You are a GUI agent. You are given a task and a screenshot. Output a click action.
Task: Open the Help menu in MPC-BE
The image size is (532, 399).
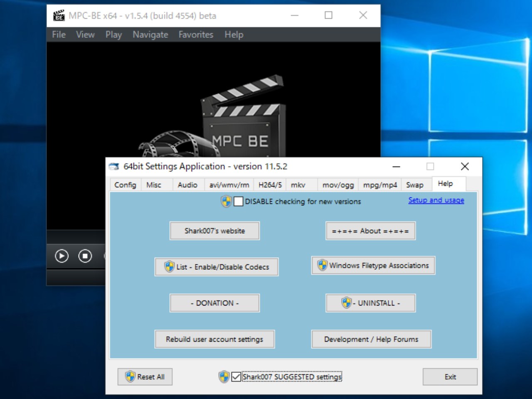tap(234, 34)
